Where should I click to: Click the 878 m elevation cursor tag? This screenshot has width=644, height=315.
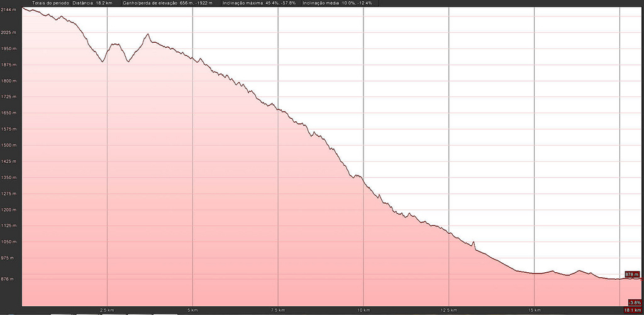click(x=631, y=274)
